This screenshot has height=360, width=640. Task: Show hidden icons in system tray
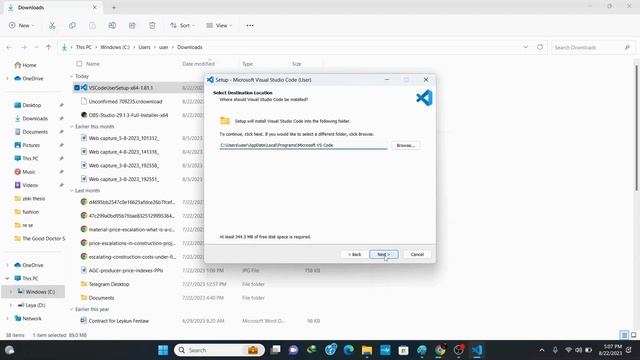point(542,350)
